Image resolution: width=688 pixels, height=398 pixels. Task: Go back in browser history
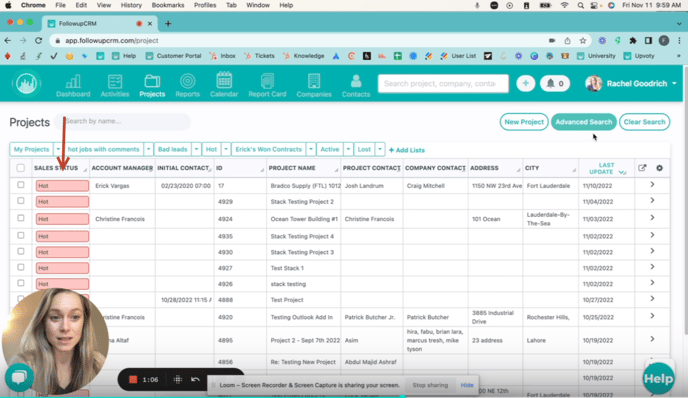point(8,40)
